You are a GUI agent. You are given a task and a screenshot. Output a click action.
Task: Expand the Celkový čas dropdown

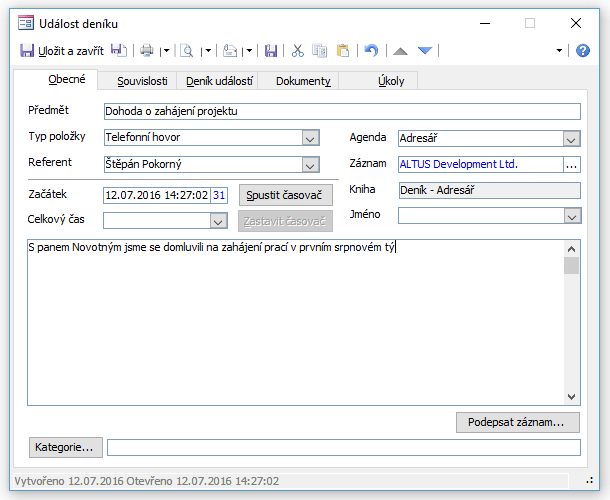(x=218, y=221)
